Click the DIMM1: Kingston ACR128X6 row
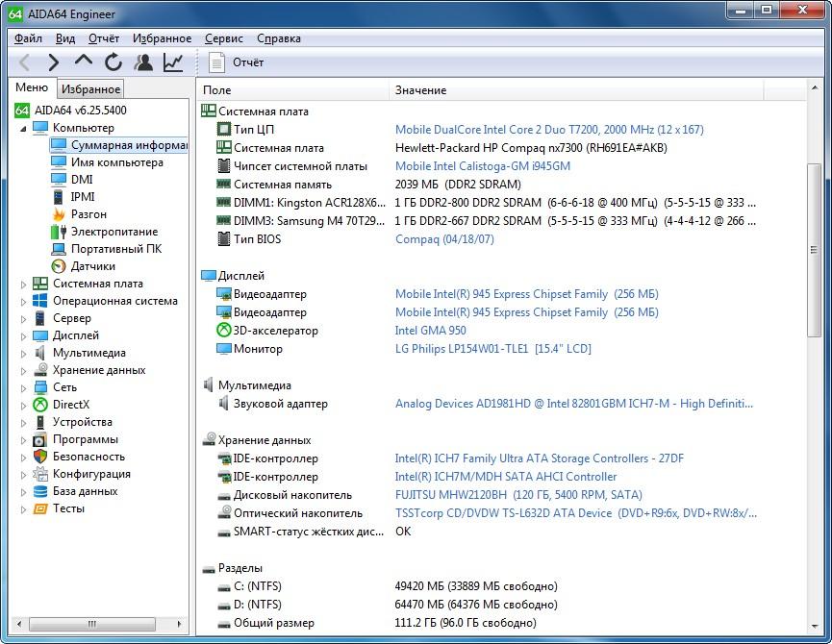Image resolution: width=832 pixels, height=644 pixels. (476, 203)
